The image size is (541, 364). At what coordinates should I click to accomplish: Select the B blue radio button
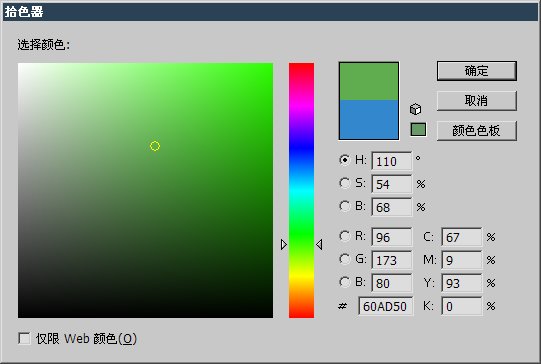pyautogui.click(x=344, y=282)
